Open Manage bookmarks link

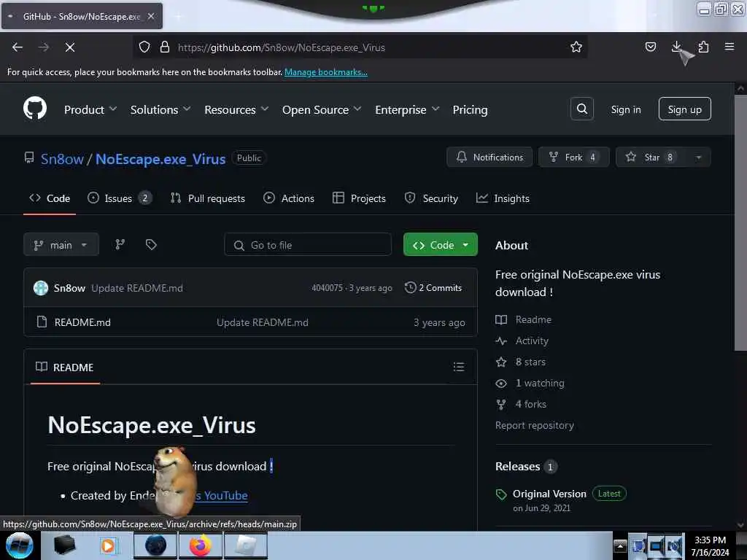326,72
